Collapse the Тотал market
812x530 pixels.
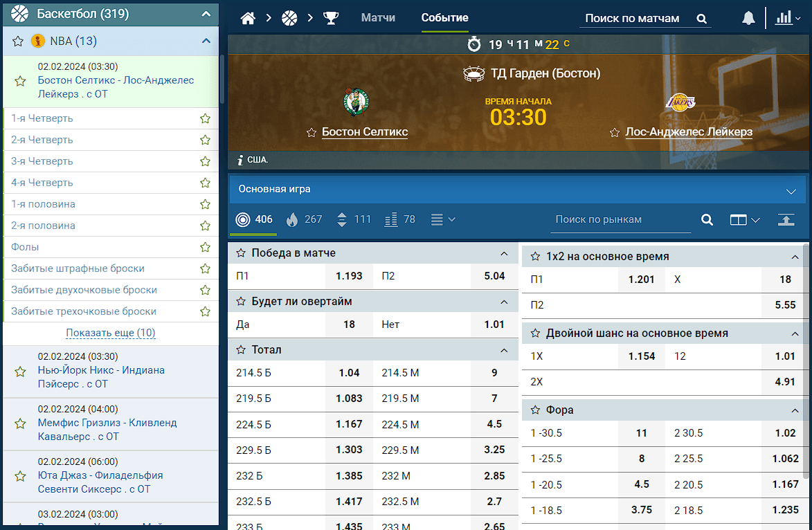tap(504, 350)
